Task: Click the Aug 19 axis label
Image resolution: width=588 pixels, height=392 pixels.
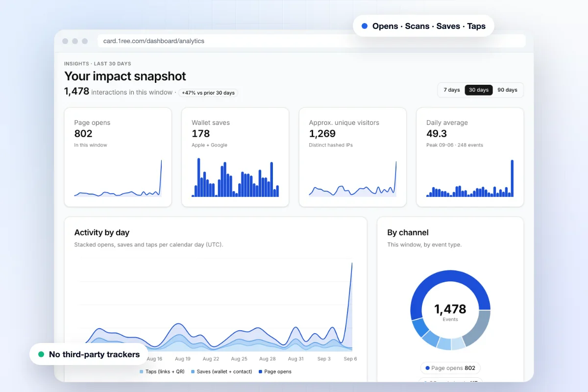Action: [x=183, y=359]
